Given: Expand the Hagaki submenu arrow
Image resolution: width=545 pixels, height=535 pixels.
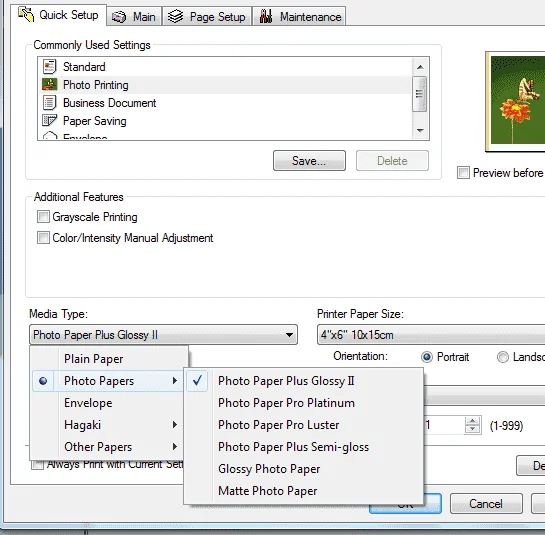Looking at the screenshot, I should click(x=175, y=425).
